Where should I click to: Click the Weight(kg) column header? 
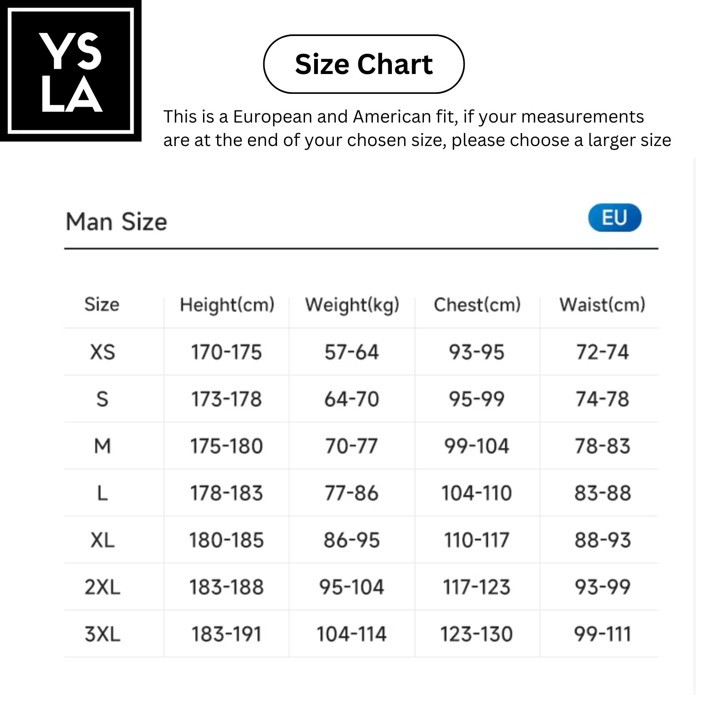(352, 305)
